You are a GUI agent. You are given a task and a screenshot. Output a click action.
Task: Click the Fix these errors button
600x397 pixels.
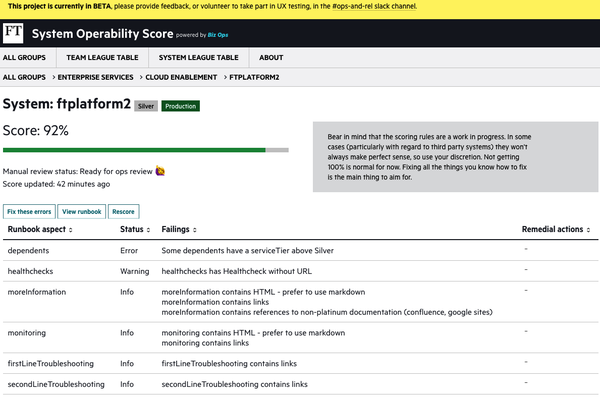[29, 211]
